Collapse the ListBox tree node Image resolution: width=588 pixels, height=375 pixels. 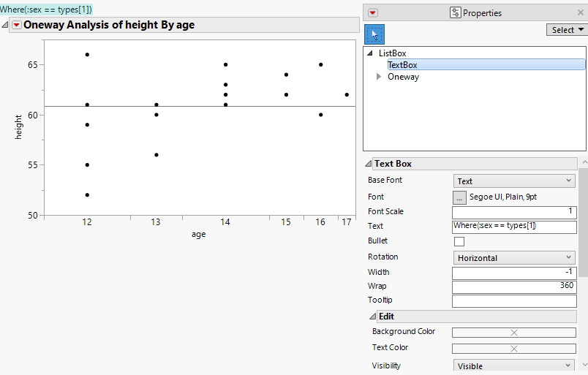click(x=370, y=53)
